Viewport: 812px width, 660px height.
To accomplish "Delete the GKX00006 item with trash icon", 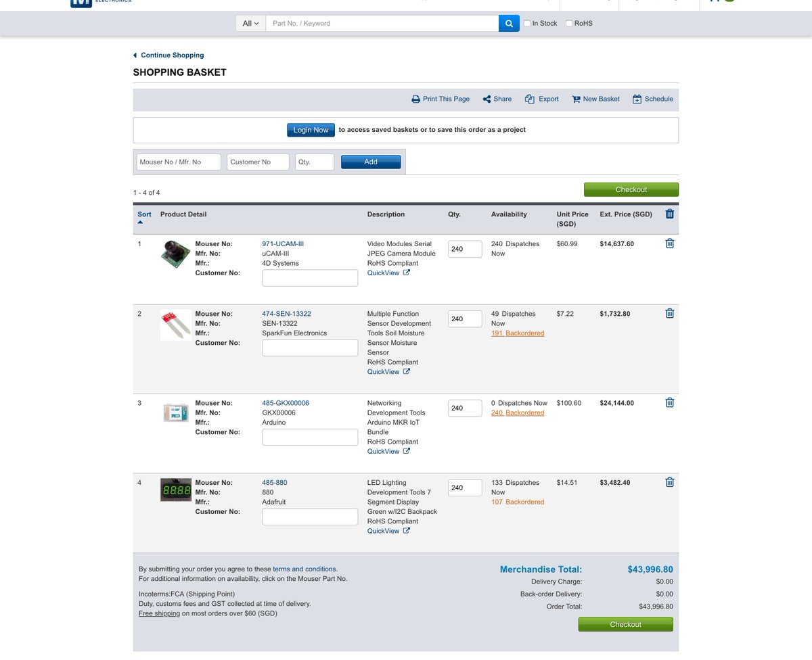I will click(670, 402).
